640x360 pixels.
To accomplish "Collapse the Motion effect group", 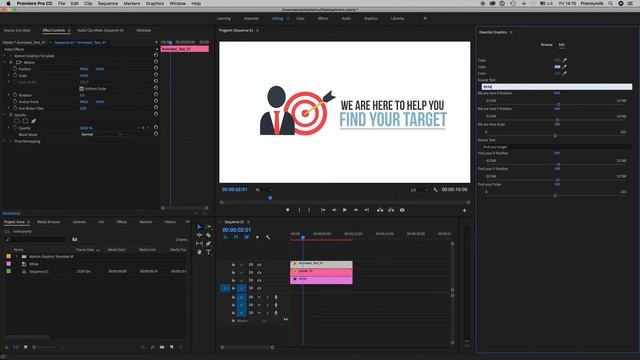I will coord(6,62).
